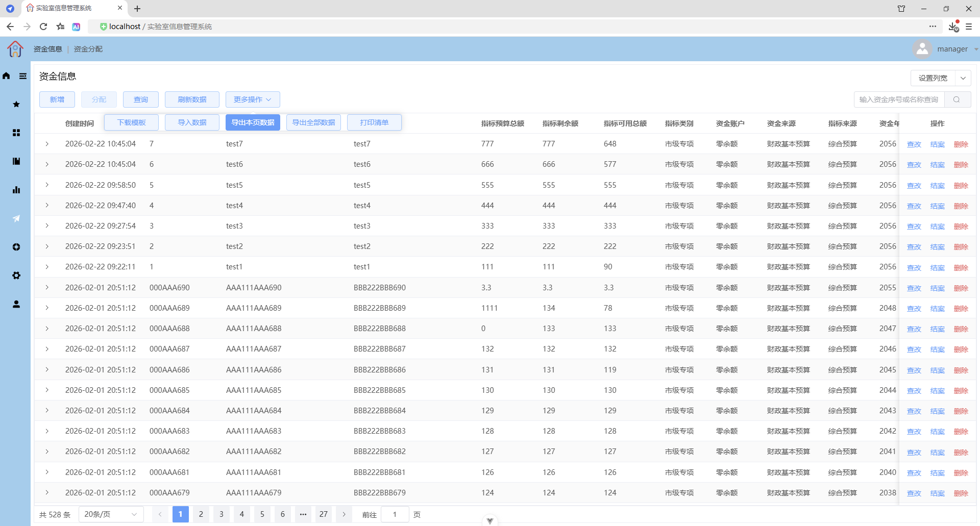Choose 打印清单 option

(x=374, y=122)
